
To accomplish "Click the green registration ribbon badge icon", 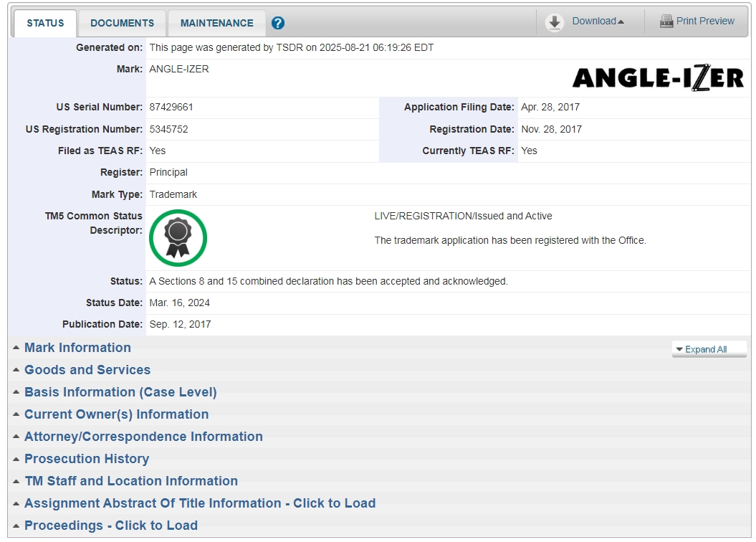I will (178, 238).
